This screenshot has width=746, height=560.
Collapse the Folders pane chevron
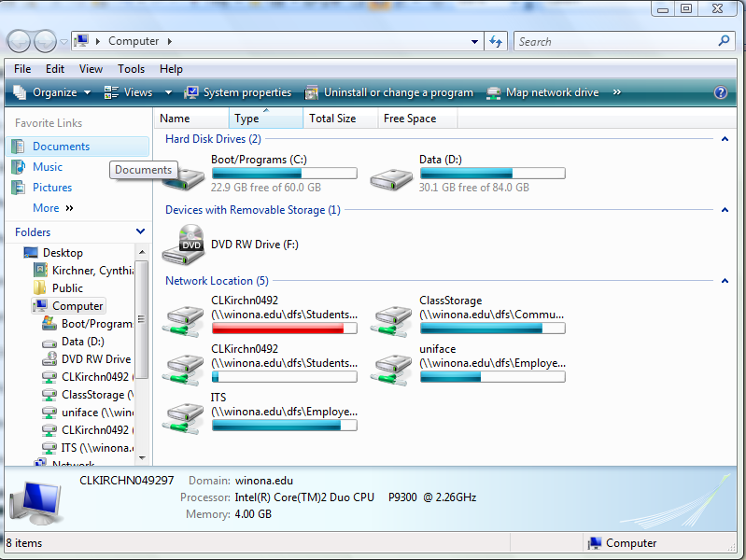pos(140,231)
